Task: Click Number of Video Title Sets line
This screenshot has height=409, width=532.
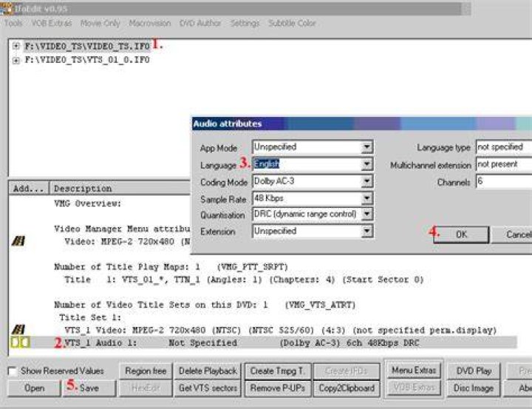Action: point(205,305)
